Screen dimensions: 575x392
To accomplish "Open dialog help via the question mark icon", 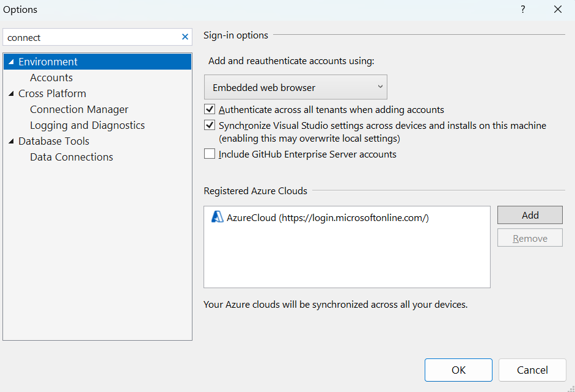I will tap(522, 9).
